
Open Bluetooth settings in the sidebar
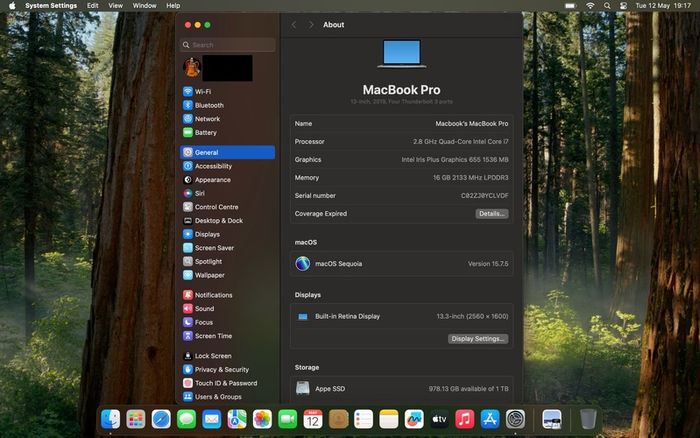228,105
